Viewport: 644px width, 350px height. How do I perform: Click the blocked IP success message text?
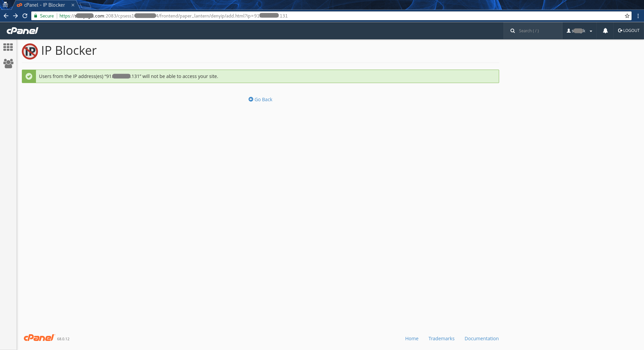click(128, 76)
